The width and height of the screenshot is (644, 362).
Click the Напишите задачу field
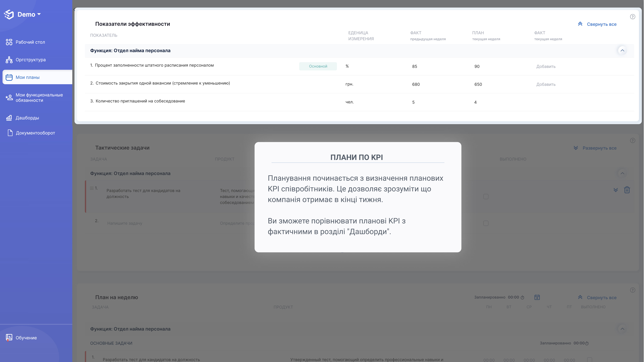coord(125,223)
